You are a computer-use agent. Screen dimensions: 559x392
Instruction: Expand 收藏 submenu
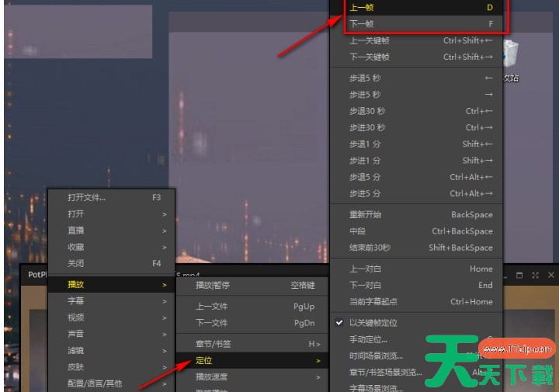coord(112,247)
